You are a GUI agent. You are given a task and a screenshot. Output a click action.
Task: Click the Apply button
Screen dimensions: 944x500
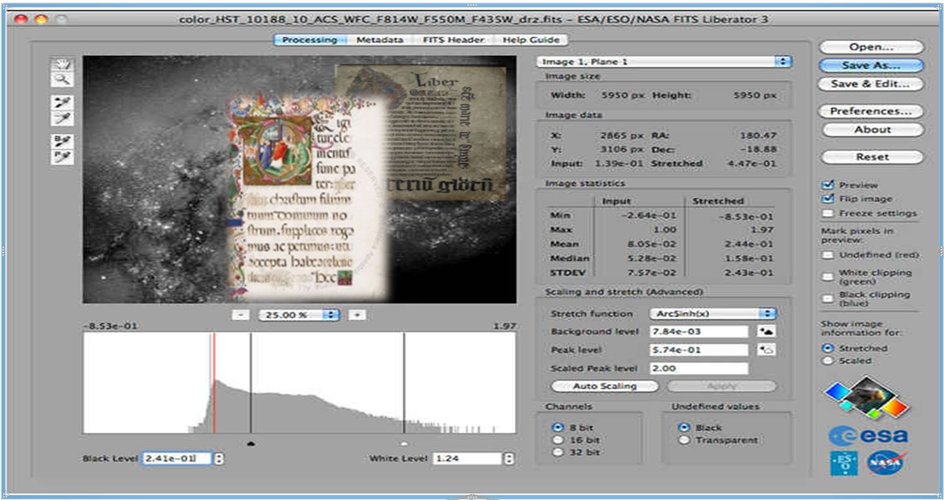[721, 386]
